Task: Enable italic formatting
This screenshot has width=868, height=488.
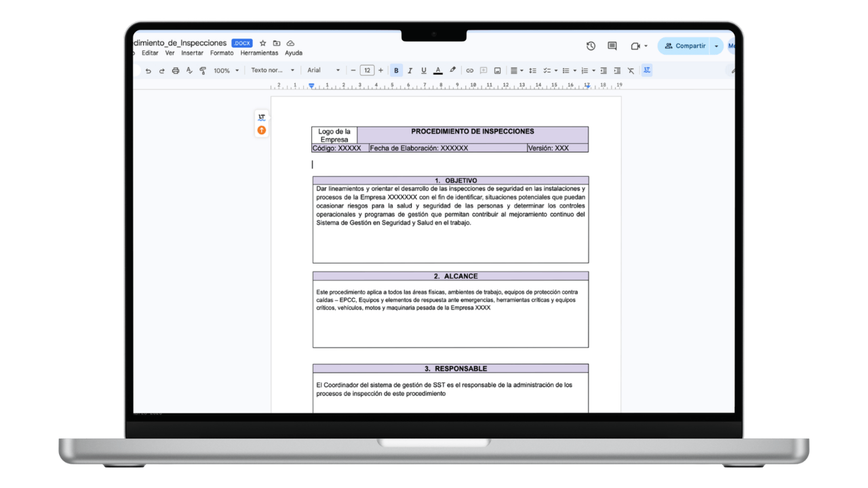Action: coord(410,70)
